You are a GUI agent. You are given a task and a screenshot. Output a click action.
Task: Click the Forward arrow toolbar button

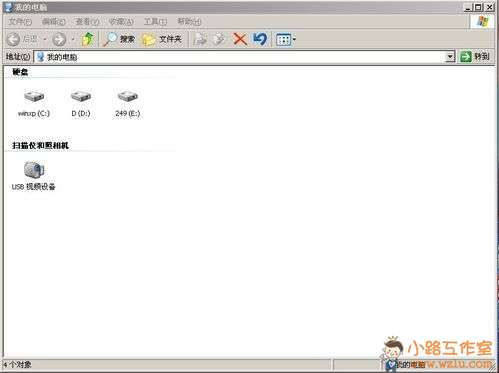tap(59, 39)
